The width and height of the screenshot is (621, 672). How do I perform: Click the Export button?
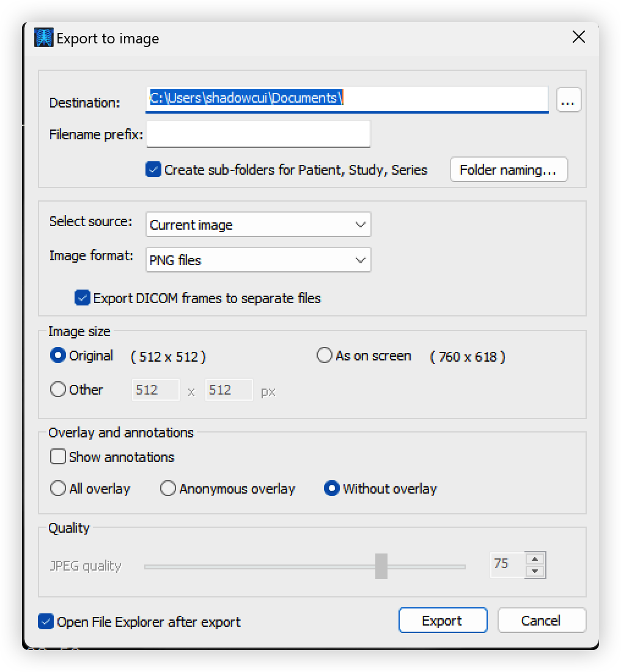[x=443, y=620]
